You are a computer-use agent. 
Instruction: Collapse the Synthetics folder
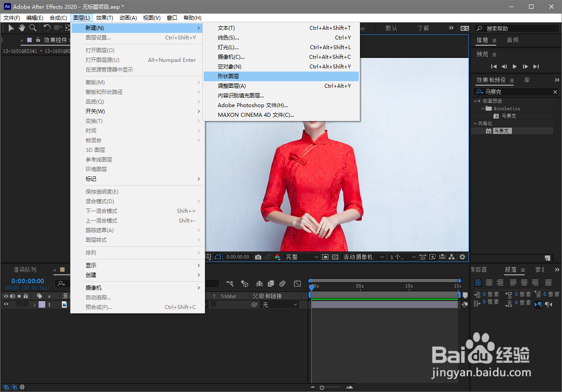pos(483,108)
